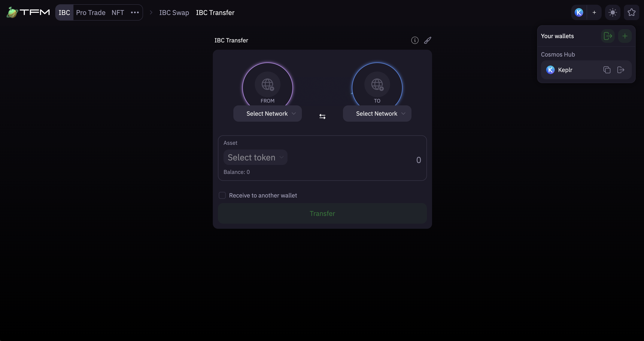Add wallet via green plus in panel
Viewport: 644px width, 341px height.
pos(625,36)
